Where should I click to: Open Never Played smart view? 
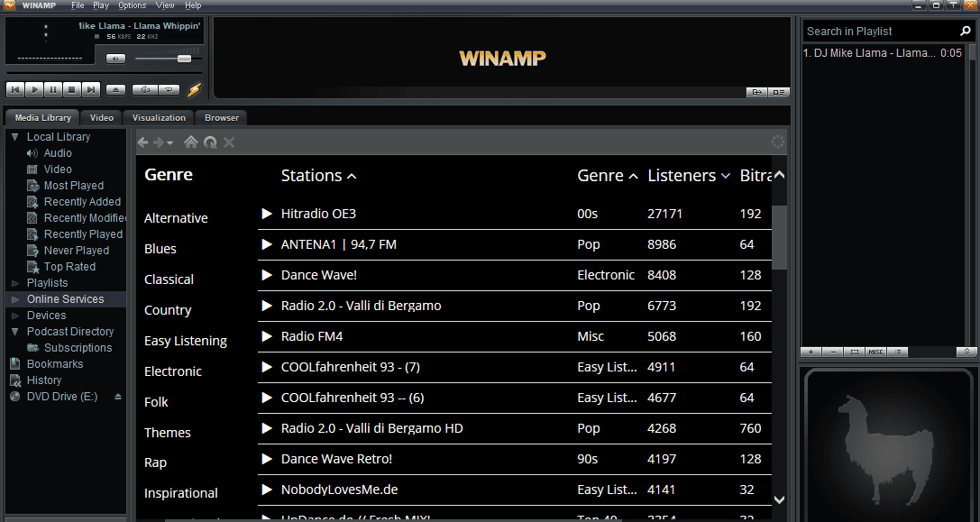pyautogui.click(x=77, y=251)
